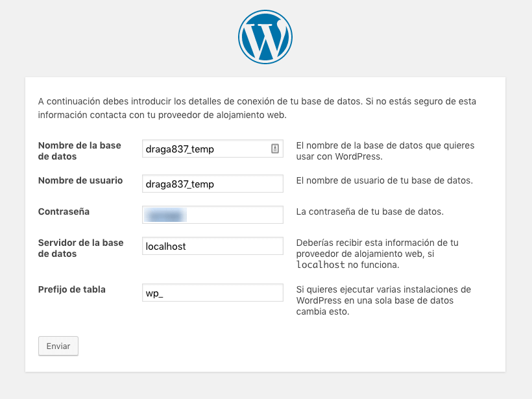Click the monospace 'localhost' word in the server description

(x=320, y=265)
